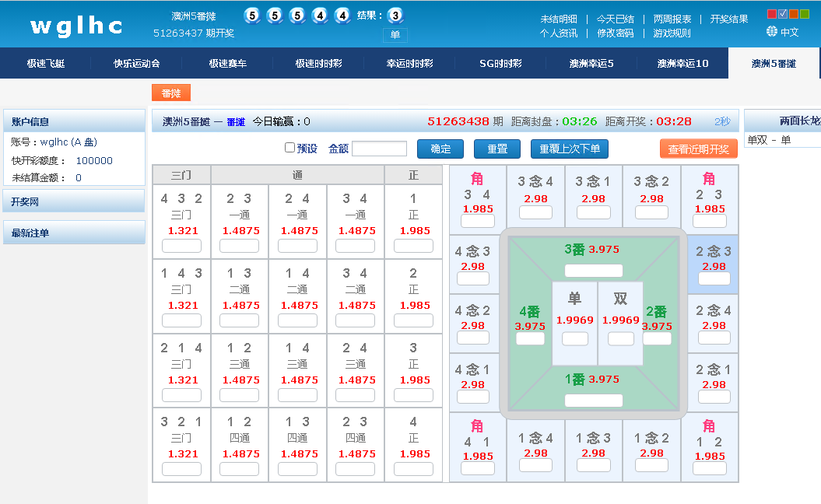Expand the 最新注单 sidebar section

74,233
